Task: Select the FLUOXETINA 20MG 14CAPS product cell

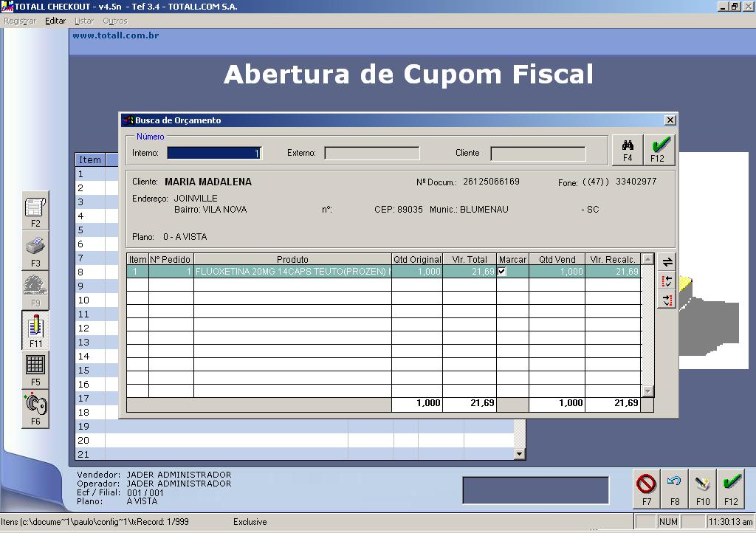Action: [x=292, y=272]
